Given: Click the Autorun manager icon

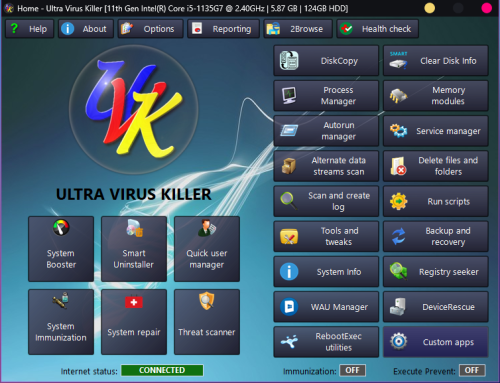Looking at the screenshot, I should [x=289, y=131].
